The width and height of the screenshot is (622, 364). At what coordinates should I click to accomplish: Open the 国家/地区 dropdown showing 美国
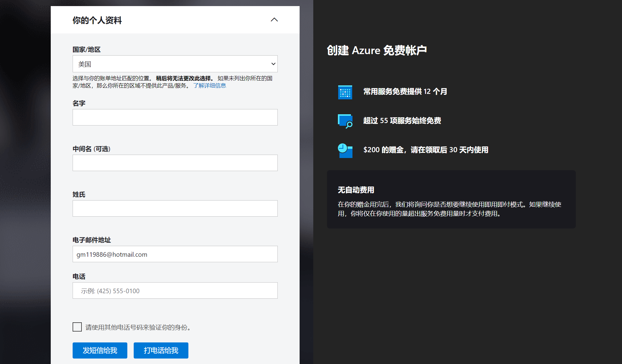(175, 64)
